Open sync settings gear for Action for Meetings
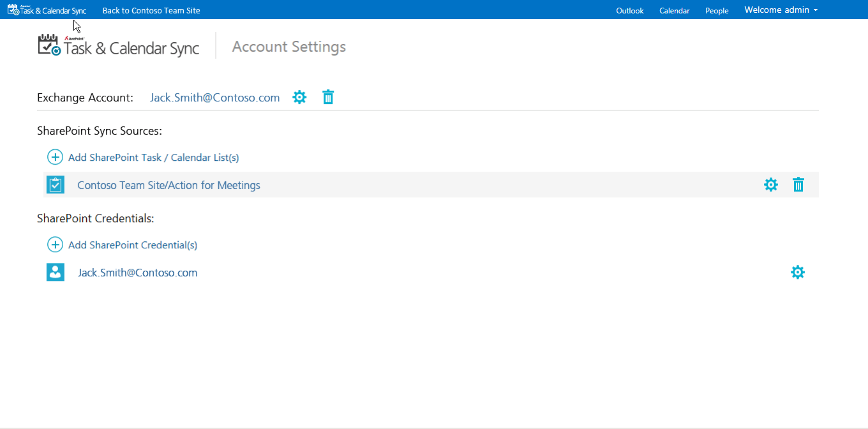This screenshot has height=429, width=868. [771, 184]
